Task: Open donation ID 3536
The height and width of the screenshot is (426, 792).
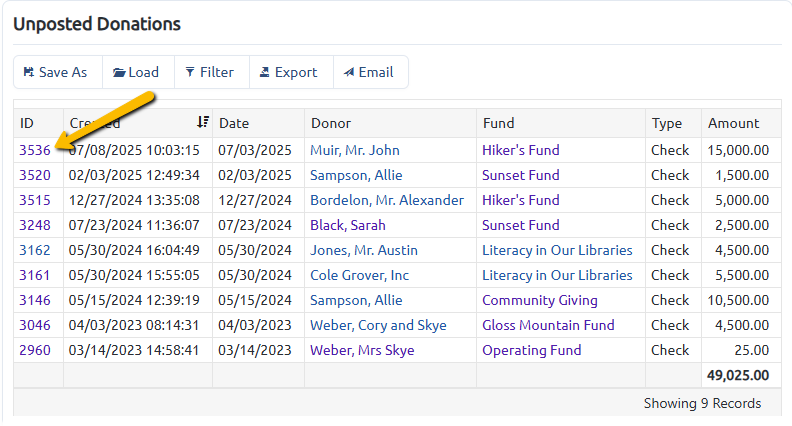Action: pyautogui.click(x=35, y=150)
